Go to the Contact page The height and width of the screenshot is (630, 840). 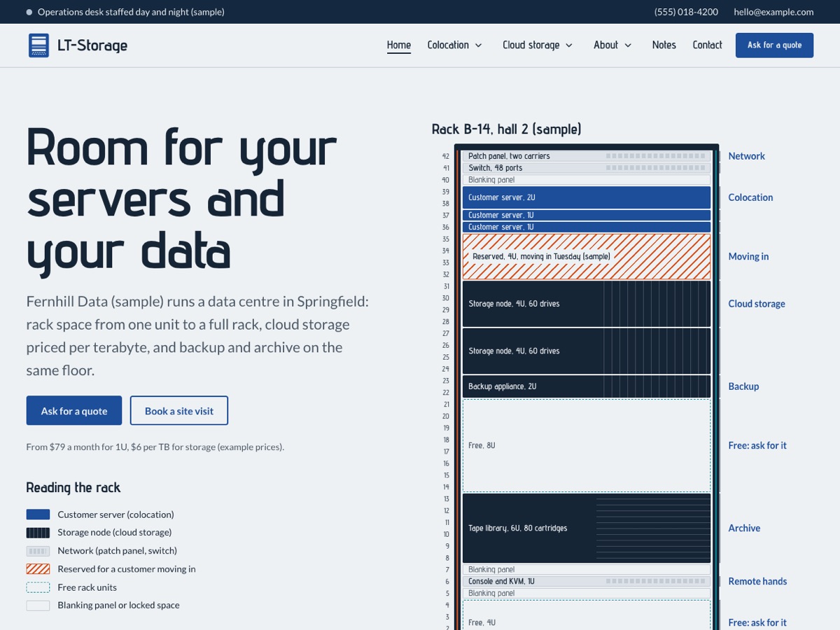tap(707, 45)
